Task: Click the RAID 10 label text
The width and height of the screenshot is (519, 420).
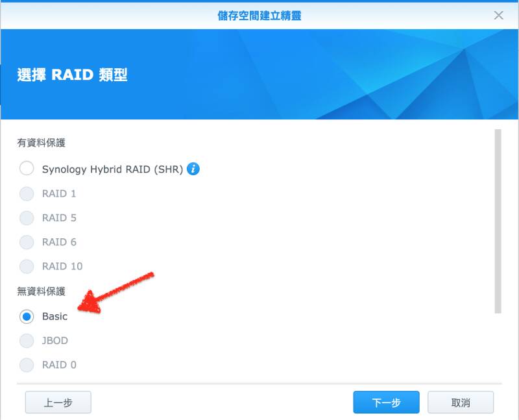Action: coord(62,266)
